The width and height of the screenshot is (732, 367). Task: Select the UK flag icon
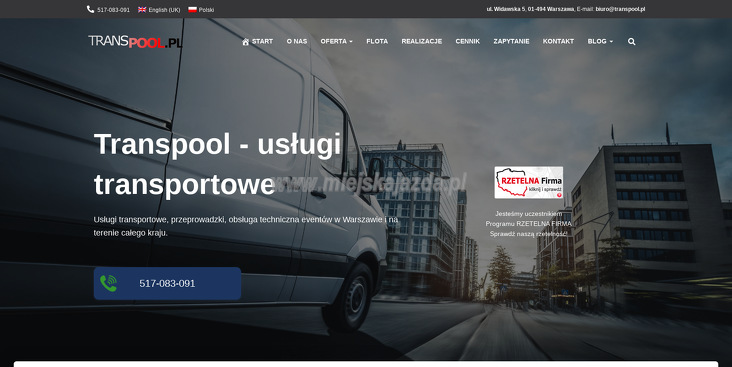142,9
